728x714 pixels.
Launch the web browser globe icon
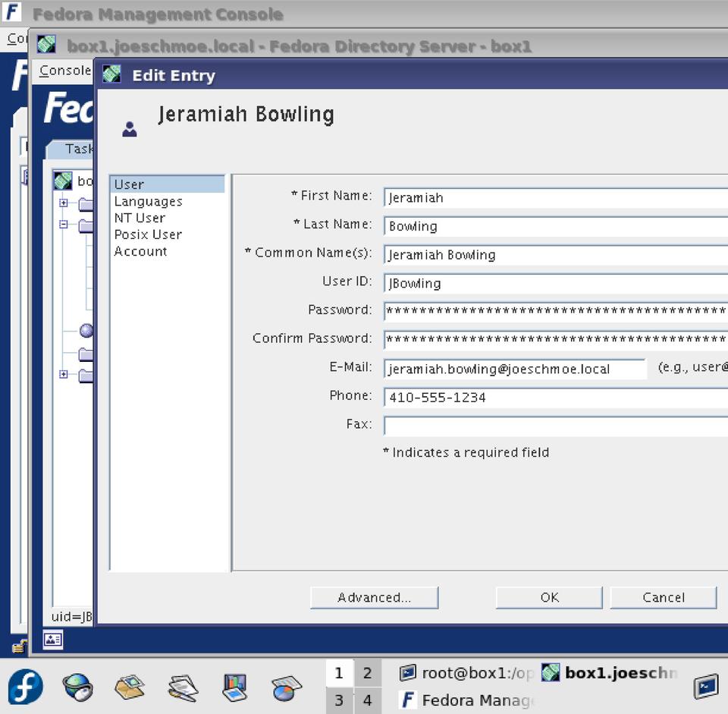(77, 687)
